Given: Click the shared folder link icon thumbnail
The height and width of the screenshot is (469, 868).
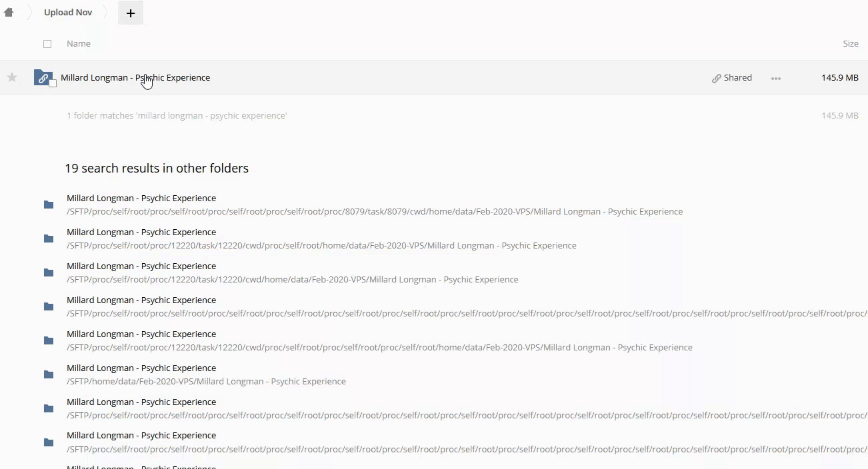Looking at the screenshot, I should [43, 78].
